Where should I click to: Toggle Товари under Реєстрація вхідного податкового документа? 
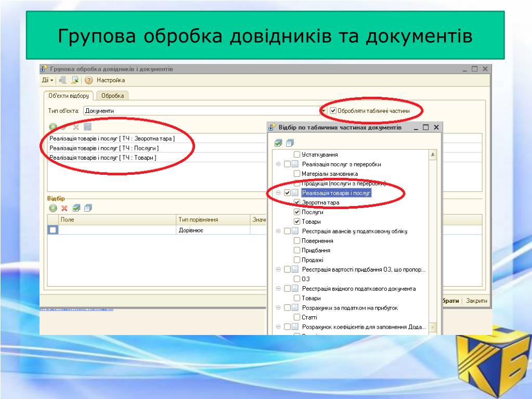[297, 298]
